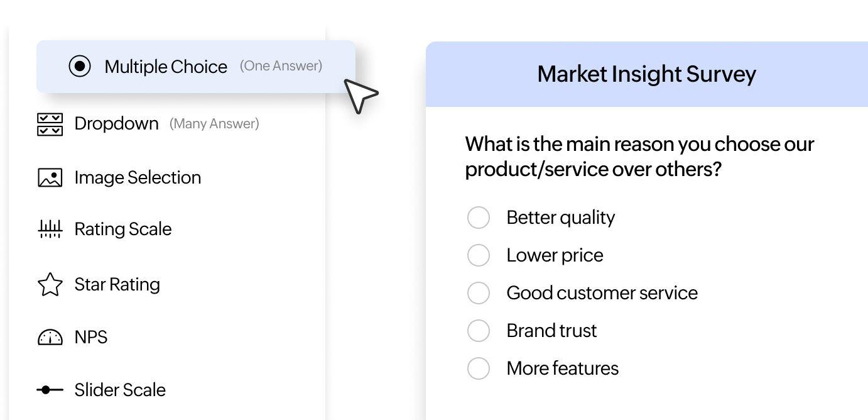Viewport: 868px width, 420px height.
Task: Select Multiple Choice question type
Action: [x=166, y=67]
